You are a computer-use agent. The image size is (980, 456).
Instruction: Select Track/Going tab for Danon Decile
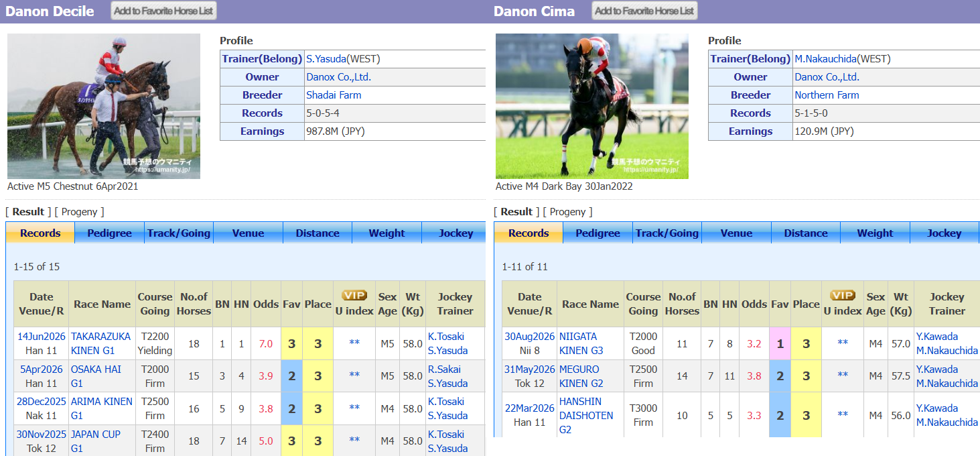coord(179,233)
